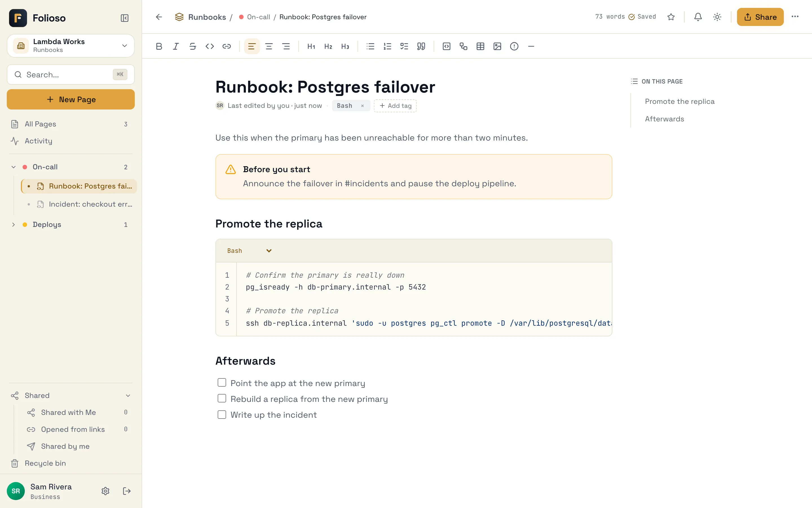Apply Heading 3 style
Image resolution: width=812 pixels, height=508 pixels.
point(345,46)
